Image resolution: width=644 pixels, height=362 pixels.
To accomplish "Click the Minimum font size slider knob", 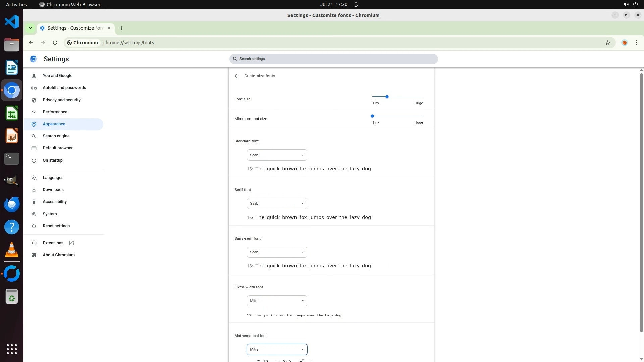I will tap(372, 116).
